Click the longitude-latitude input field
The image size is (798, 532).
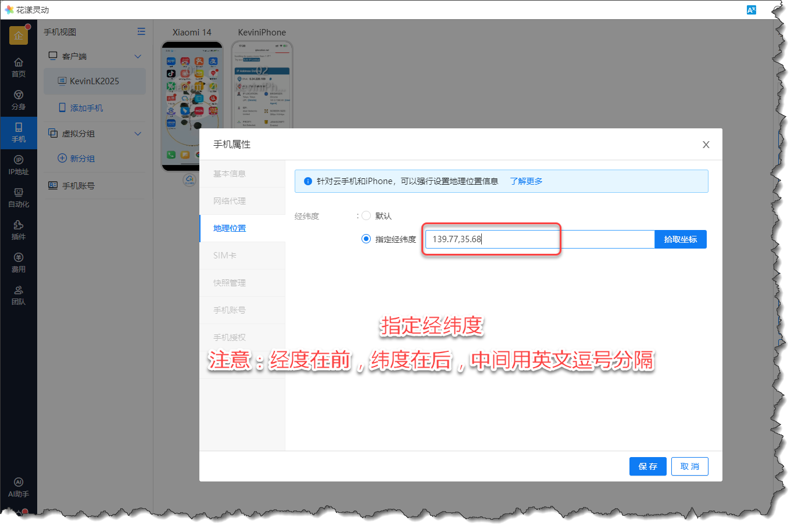(x=539, y=239)
